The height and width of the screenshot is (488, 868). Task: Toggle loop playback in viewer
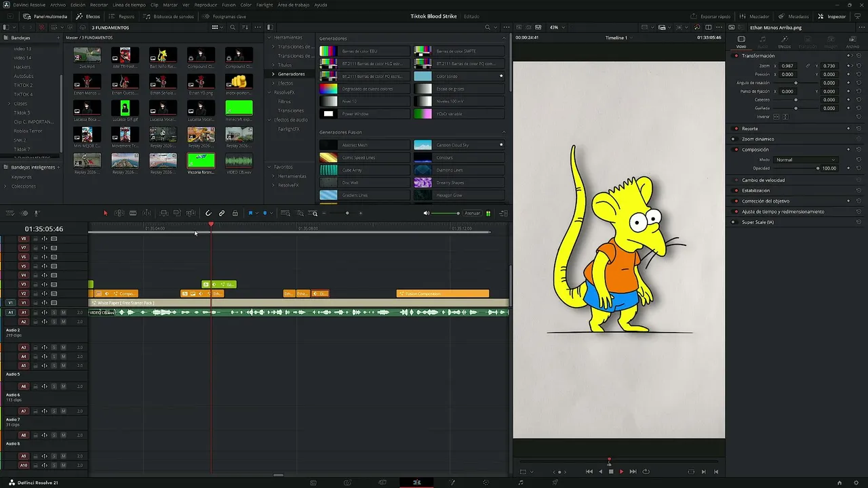point(646,472)
